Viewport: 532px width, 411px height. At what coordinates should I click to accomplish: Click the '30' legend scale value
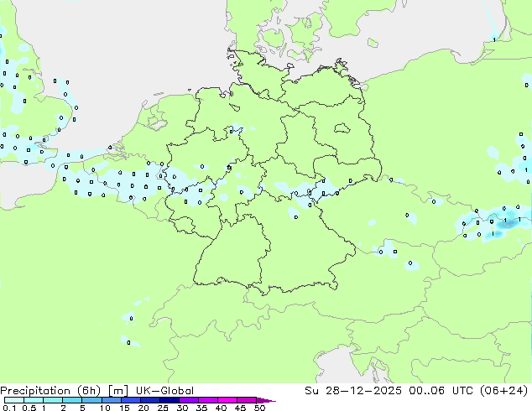click(x=182, y=408)
